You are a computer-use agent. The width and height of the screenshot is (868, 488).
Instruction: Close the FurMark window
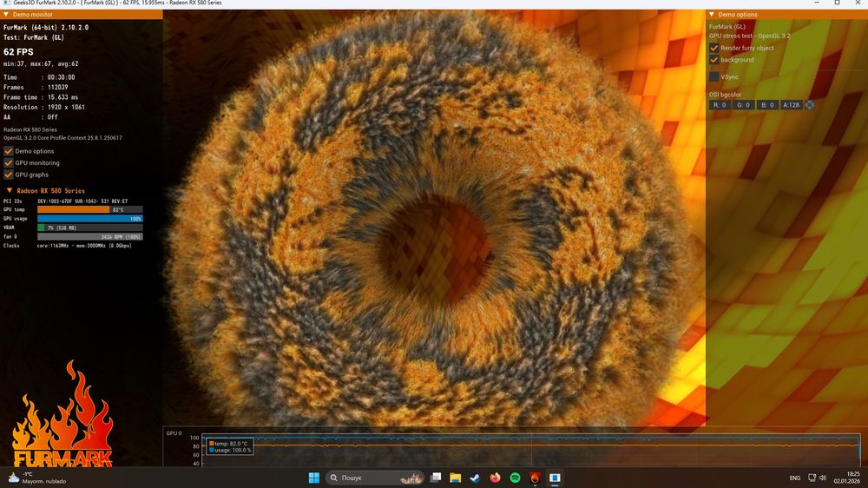click(x=858, y=3)
